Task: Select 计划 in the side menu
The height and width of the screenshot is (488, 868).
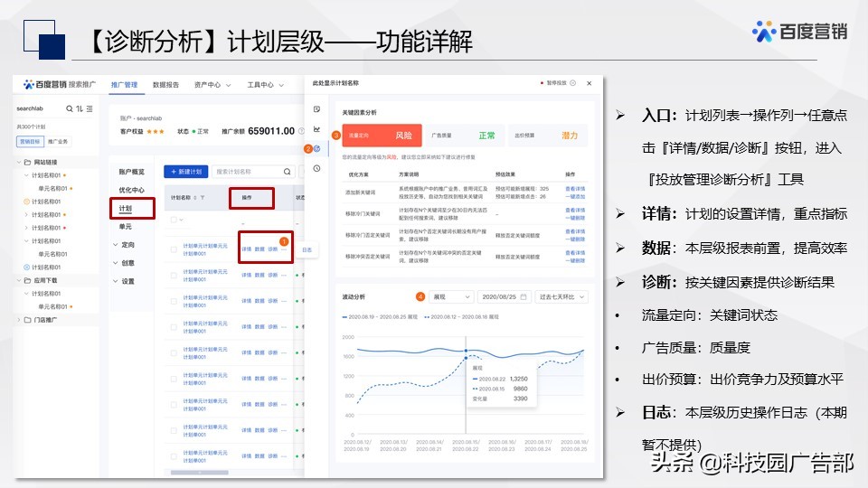Action: (x=125, y=209)
